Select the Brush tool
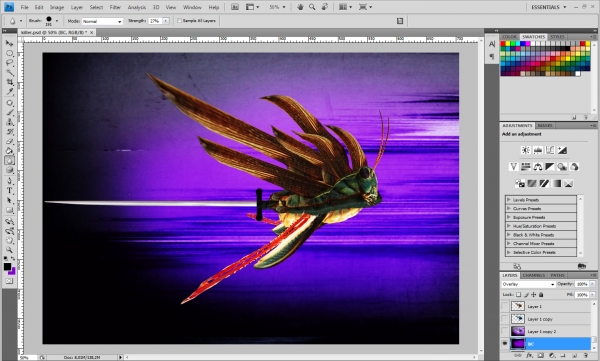This screenshot has width=600, height=361. click(9, 113)
